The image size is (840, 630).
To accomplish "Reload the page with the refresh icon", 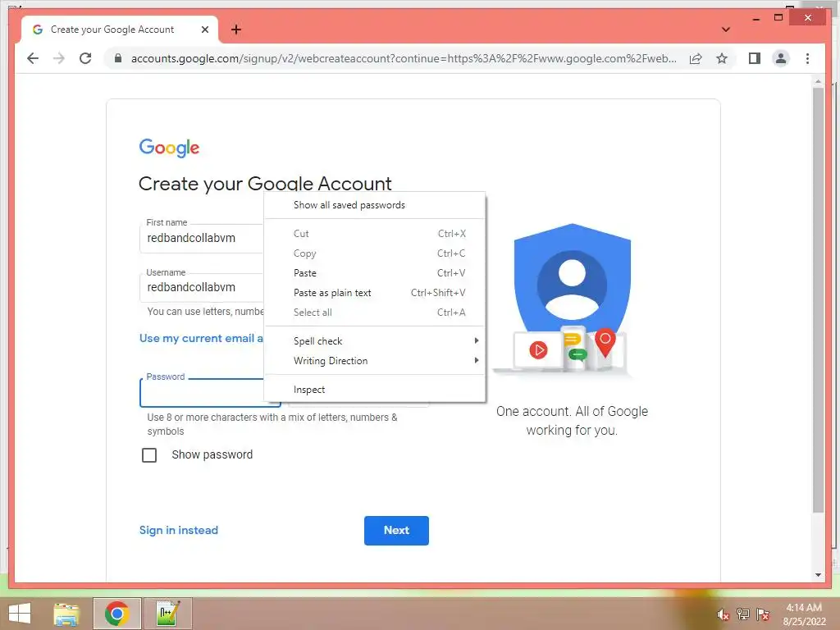I will pos(85,58).
